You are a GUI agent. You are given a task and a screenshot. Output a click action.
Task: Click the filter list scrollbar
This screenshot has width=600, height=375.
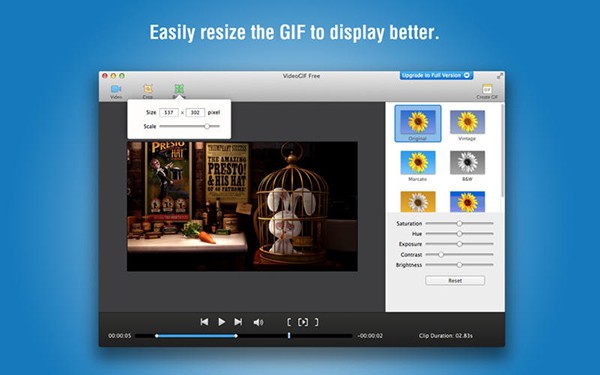[x=502, y=151]
